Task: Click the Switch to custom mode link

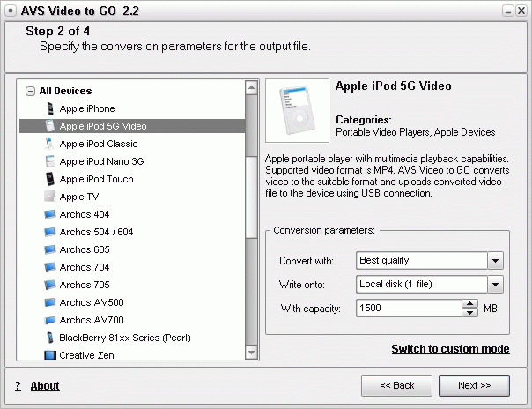Action: pos(450,348)
